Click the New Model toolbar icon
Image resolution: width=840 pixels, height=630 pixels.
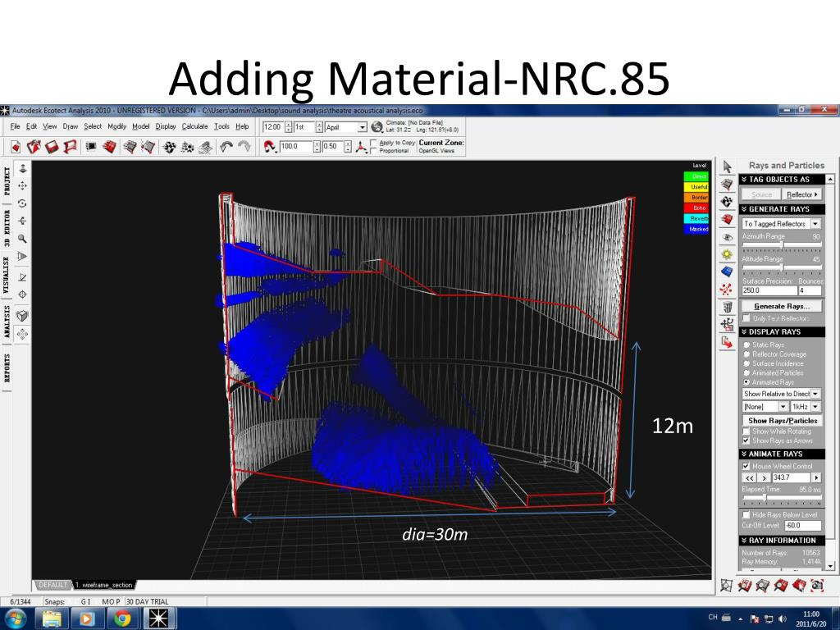click(x=16, y=146)
